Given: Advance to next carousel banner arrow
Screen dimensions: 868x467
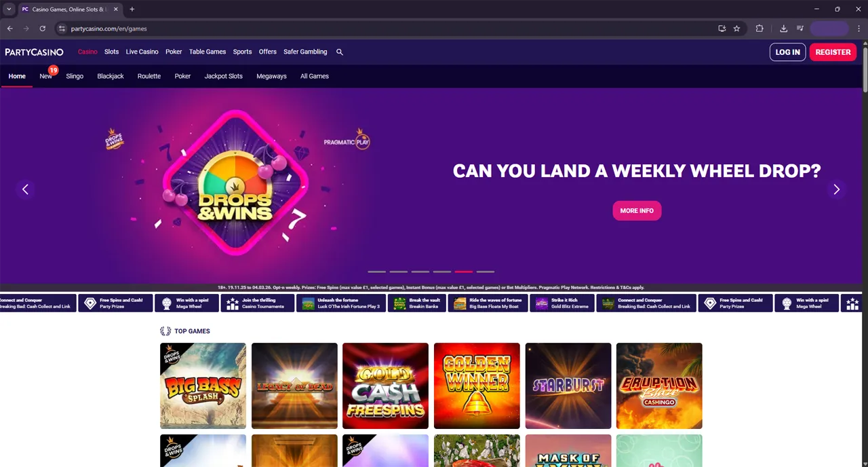Looking at the screenshot, I should [836, 189].
